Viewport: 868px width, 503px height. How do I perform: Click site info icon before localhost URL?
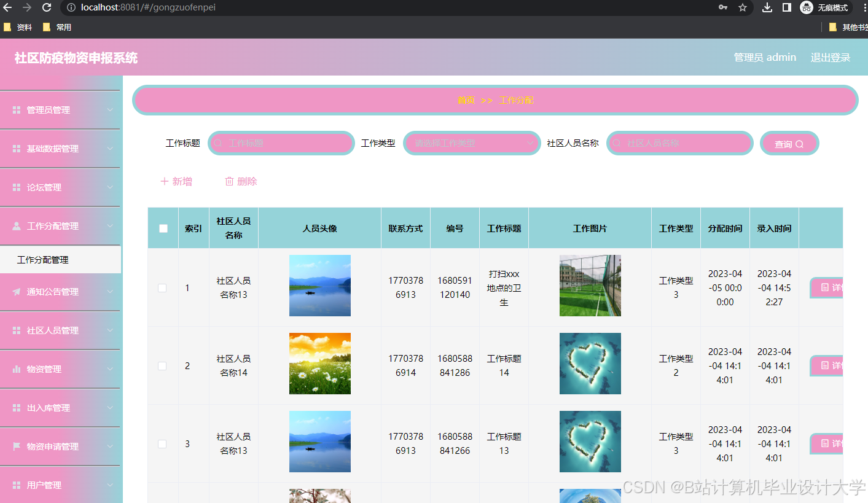point(71,7)
